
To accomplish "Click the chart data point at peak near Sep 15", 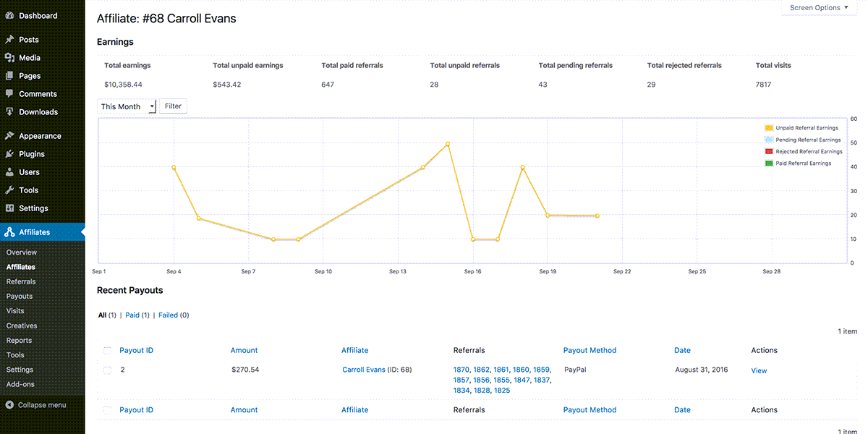I will [448, 144].
